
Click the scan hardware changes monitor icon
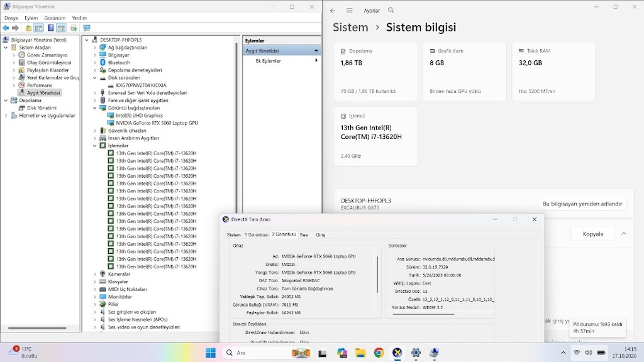pos(87,28)
